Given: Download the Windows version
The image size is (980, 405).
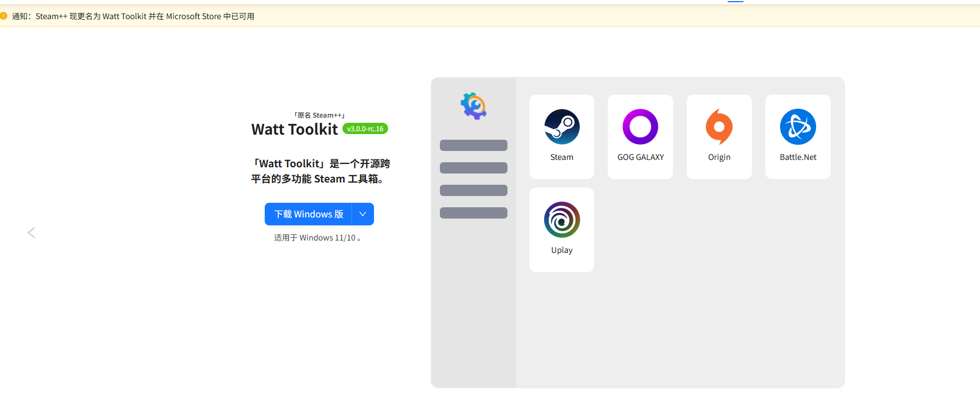Looking at the screenshot, I should pyautogui.click(x=308, y=214).
